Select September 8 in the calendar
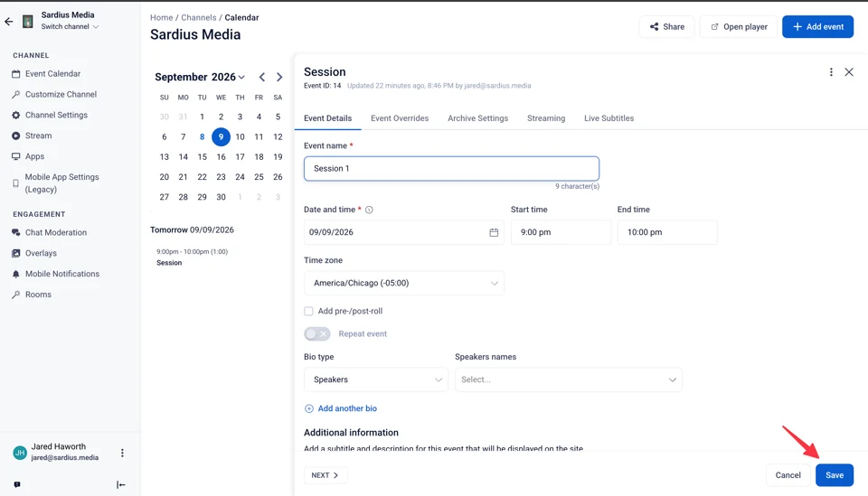This screenshot has height=496, width=868. point(202,136)
